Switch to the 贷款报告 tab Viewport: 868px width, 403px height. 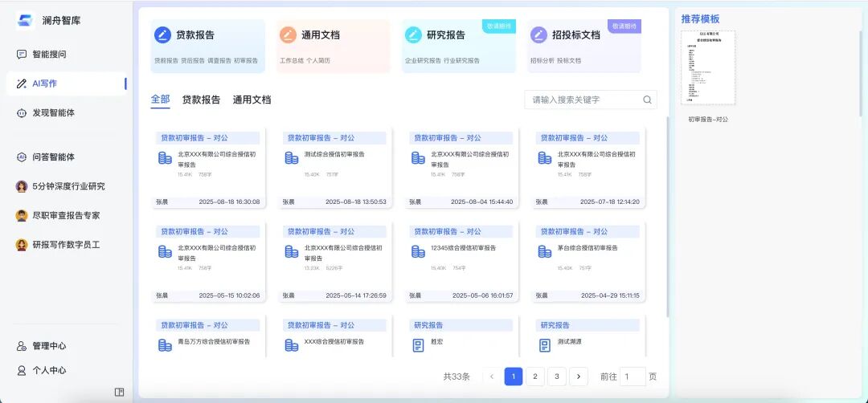(x=201, y=100)
